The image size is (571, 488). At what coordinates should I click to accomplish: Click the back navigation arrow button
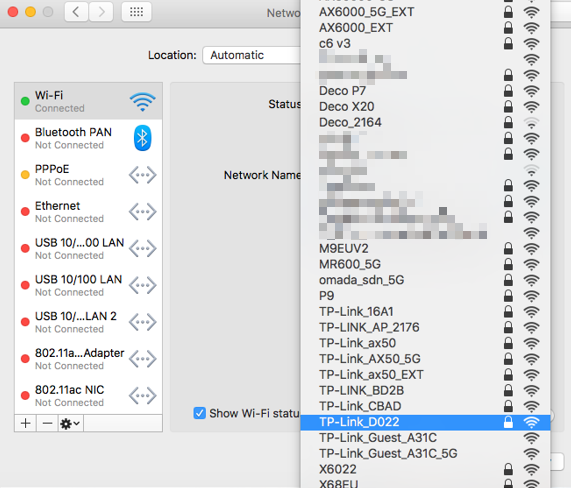(76, 12)
